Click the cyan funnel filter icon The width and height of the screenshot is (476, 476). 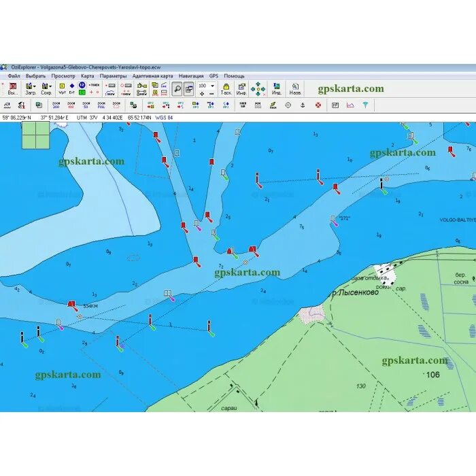pyautogui.click(x=366, y=105)
